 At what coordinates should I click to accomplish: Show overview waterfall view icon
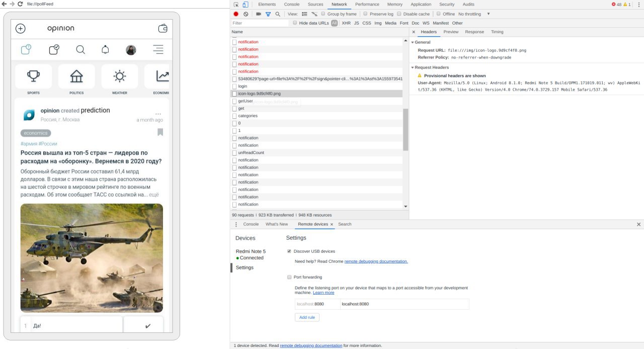tap(314, 14)
